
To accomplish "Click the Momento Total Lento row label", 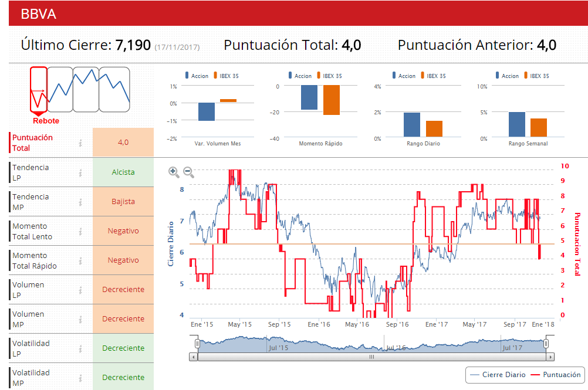I will (32, 232).
